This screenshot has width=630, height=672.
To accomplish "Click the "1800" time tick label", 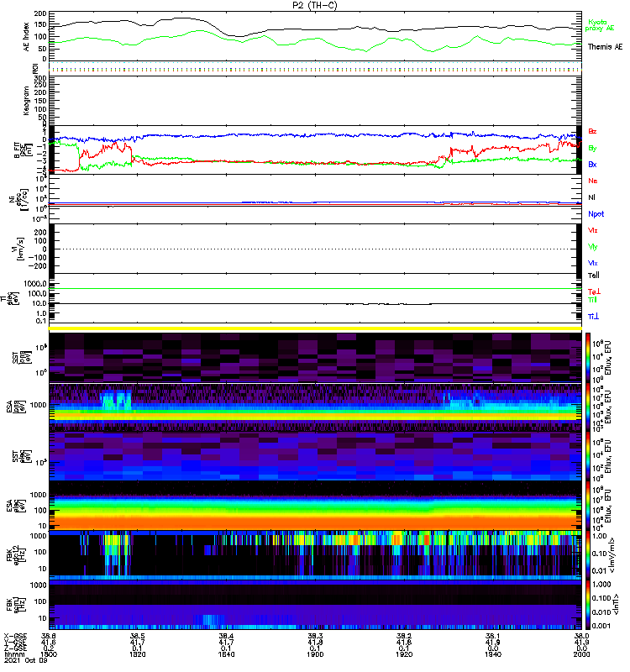I will coord(49,654).
